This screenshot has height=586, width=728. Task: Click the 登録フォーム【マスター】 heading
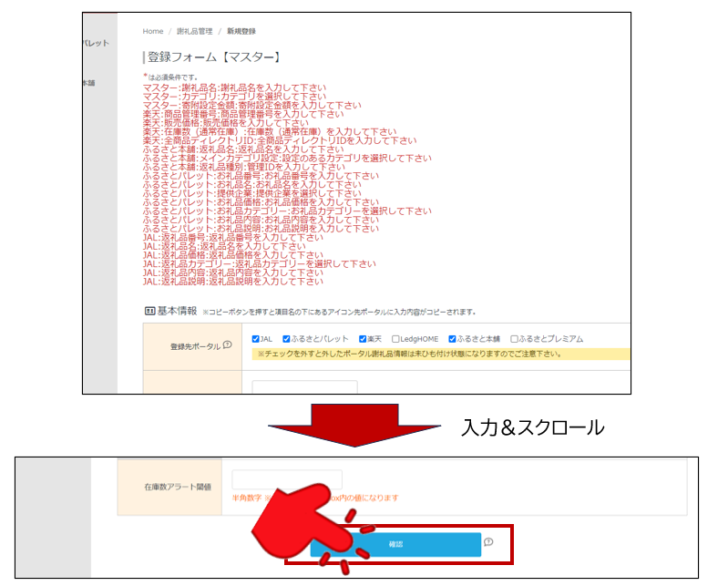click(213, 57)
